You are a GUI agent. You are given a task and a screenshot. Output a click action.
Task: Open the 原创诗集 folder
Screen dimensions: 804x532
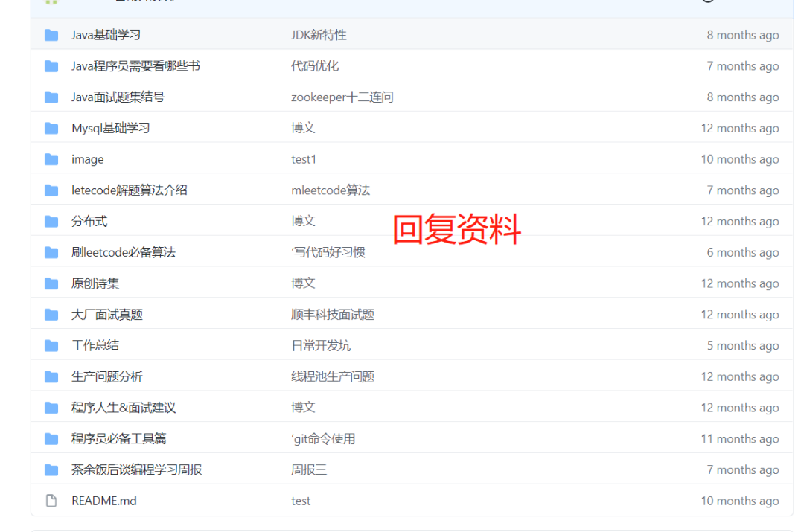click(95, 283)
